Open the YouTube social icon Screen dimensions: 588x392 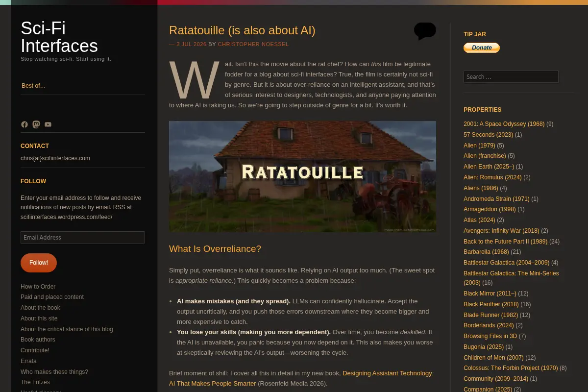point(48,124)
